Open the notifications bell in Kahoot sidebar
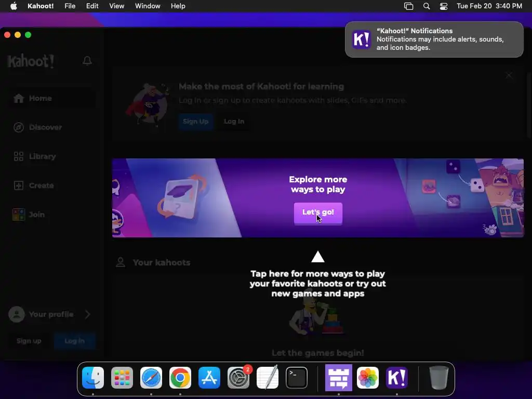Viewport: 532px width, 399px height. 87,61
